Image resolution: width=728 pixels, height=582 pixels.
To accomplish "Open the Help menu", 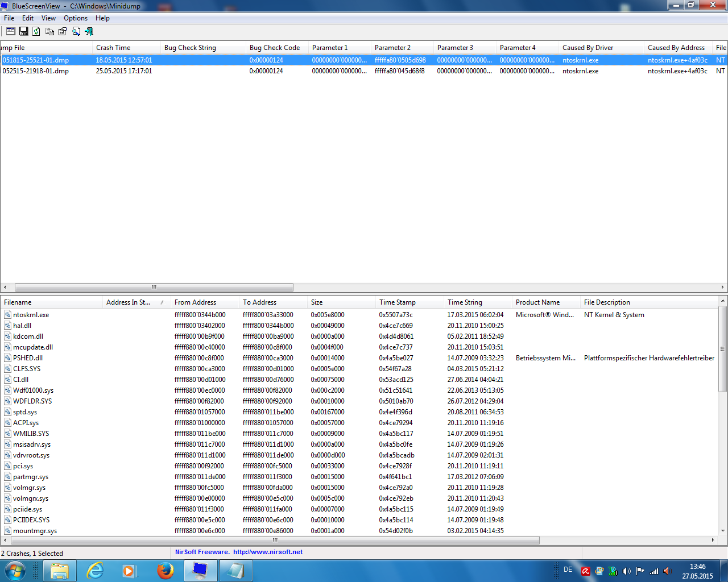I will click(102, 18).
